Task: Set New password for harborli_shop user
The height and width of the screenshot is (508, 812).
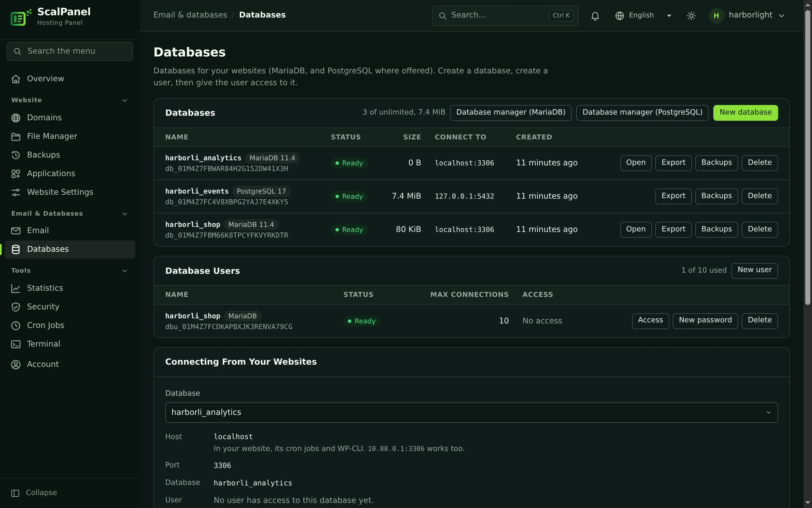Action: point(705,321)
